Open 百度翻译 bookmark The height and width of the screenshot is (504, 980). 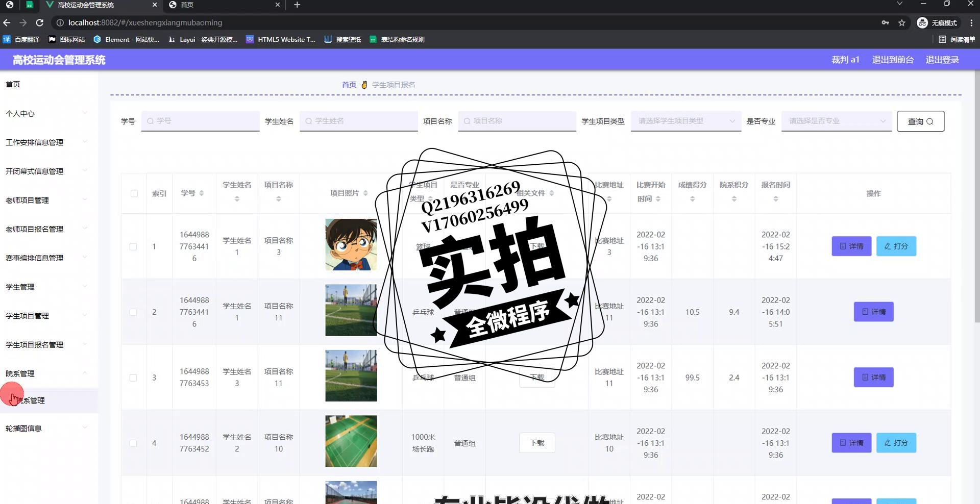21,39
